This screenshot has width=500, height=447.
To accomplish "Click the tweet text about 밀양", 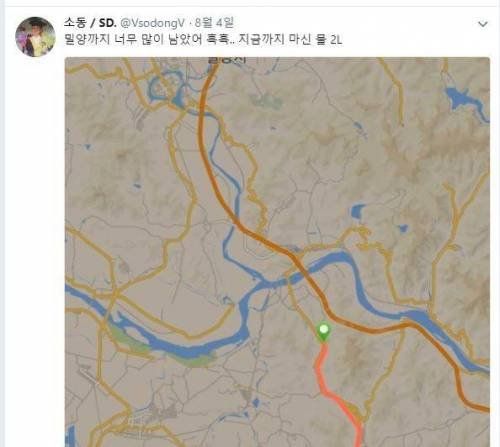I will click(203, 40).
